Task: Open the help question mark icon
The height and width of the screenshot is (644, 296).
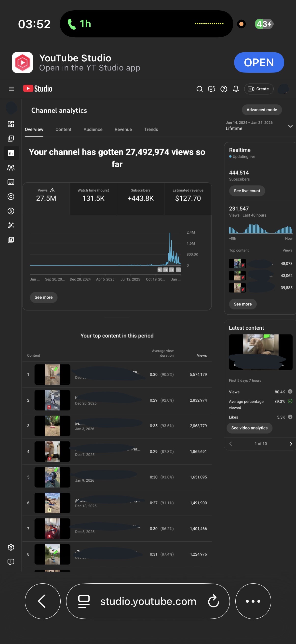Action: pyautogui.click(x=224, y=89)
